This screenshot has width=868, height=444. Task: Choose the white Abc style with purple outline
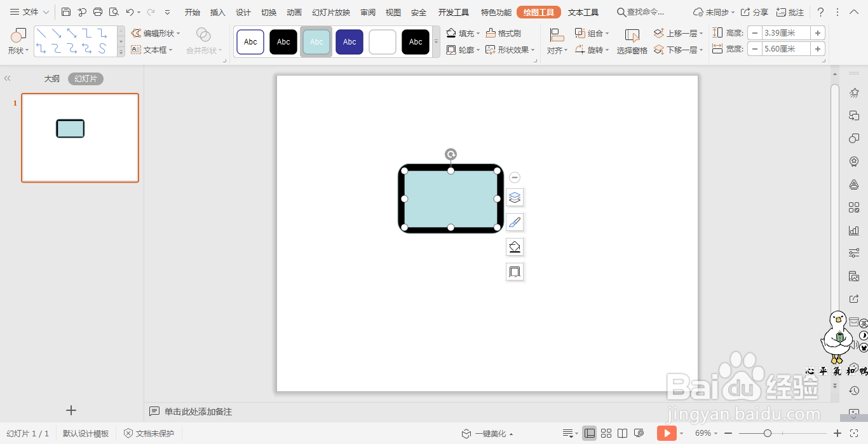250,42
